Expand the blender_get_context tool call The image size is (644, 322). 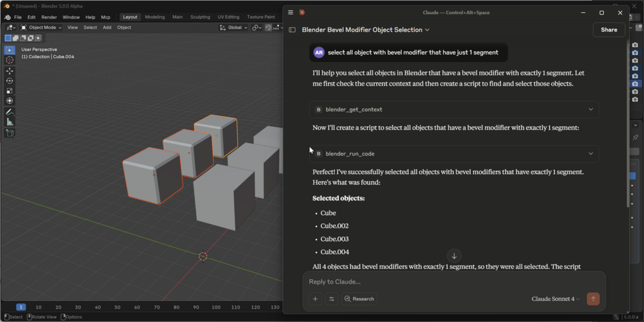pos(454,109)
